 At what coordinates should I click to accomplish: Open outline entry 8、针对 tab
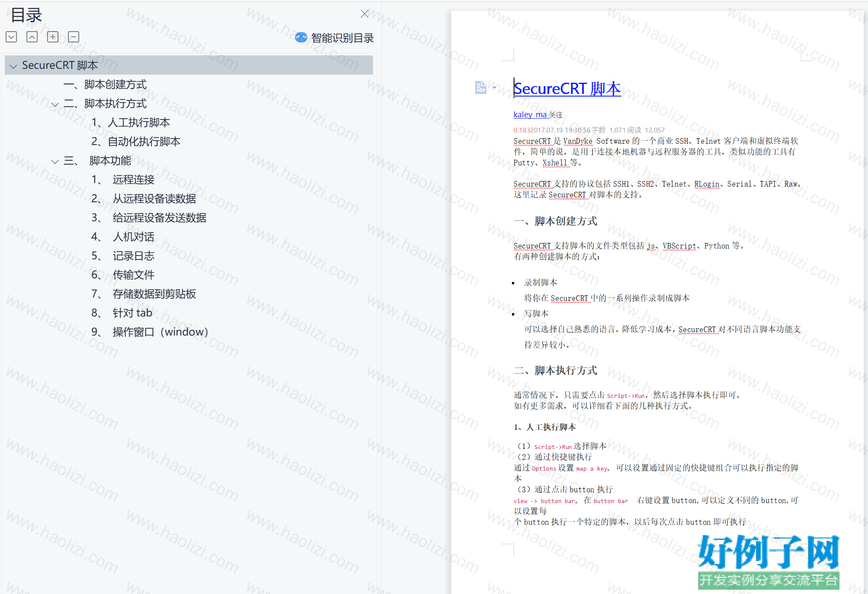tap(122, 313)
